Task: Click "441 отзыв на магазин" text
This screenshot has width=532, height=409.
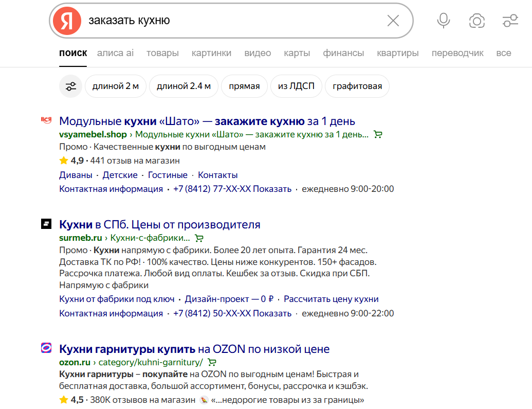Action: 135,161
